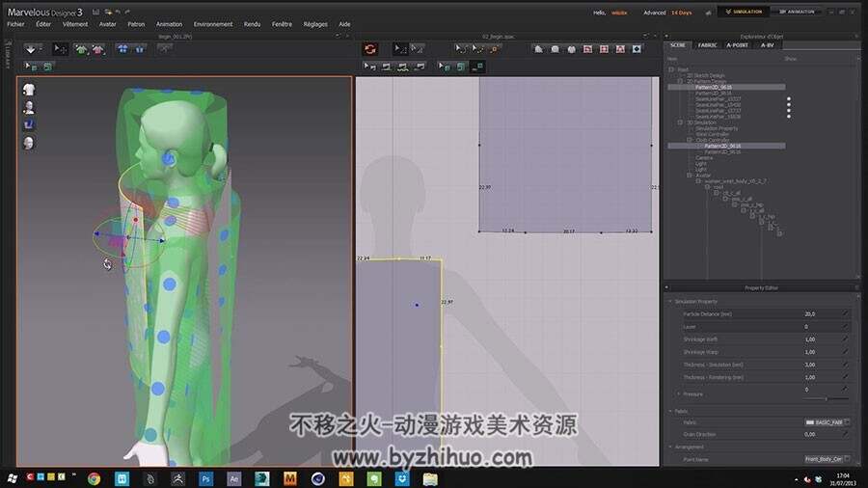This screenshot has width=868, height=488.
Task: Toggle show dot for second SeamLinePair row
Action: 789,105
